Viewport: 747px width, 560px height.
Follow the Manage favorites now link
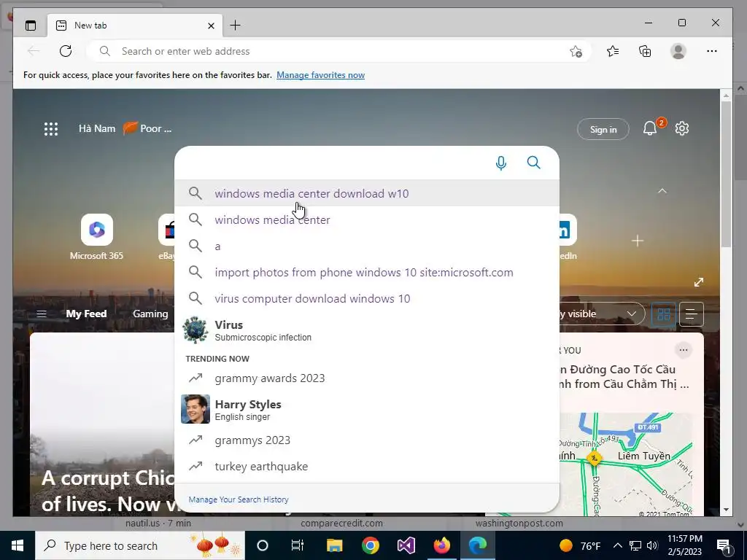321,75
